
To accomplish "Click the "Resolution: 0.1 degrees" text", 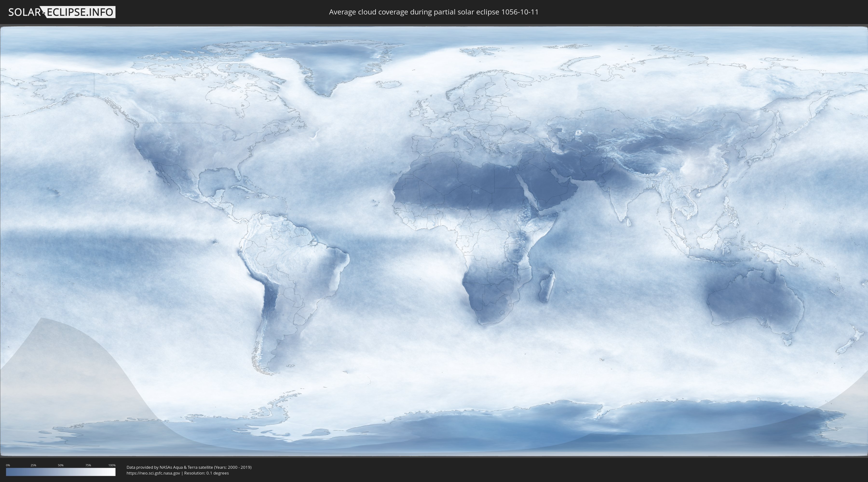I will pyautogui.click(x=206, y=473).
